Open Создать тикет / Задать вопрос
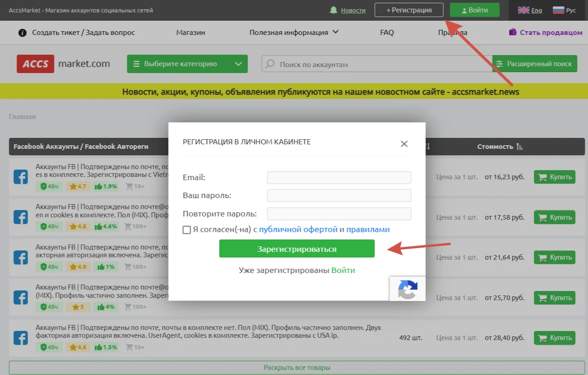588x375 pixels. click(x=84, y=33)
